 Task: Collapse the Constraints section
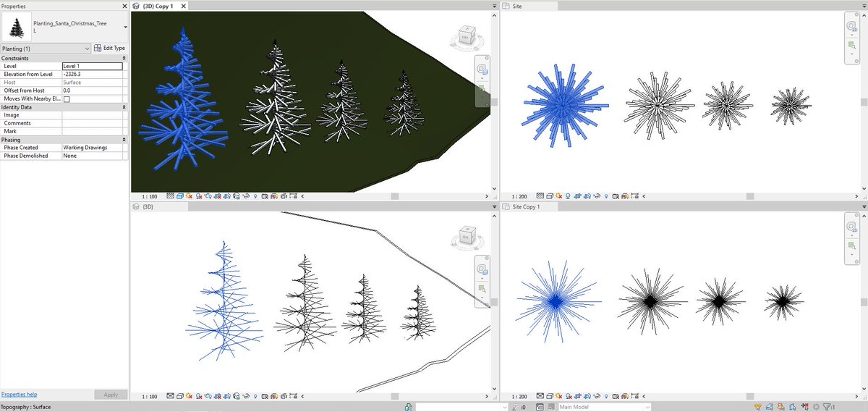tap(124, 58)
